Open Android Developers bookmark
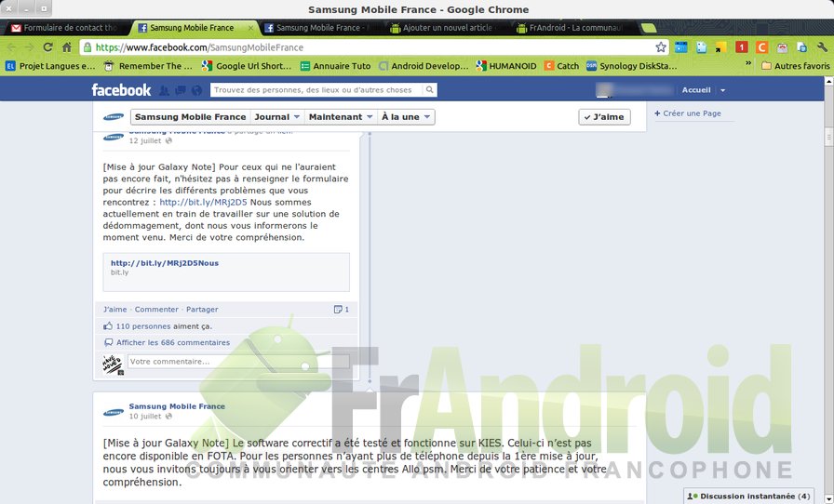Image resolution: width=834 pixels, height=504 pixels. (x=424, y=66)
